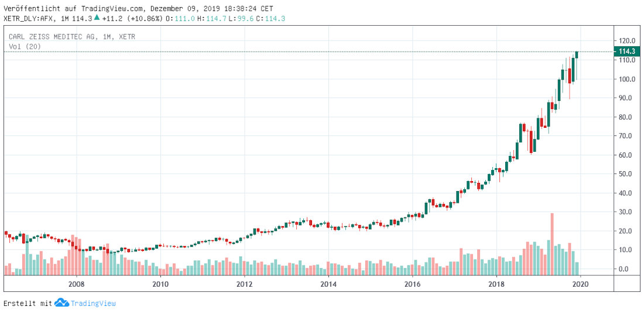
Task: Open the Vol (20) indicator label
Action: (25, 46)
